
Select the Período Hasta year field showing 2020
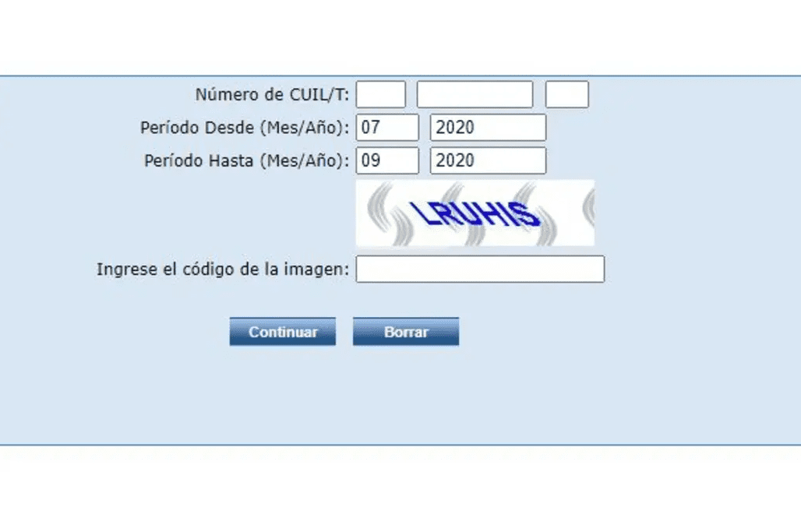coord(488,160)
